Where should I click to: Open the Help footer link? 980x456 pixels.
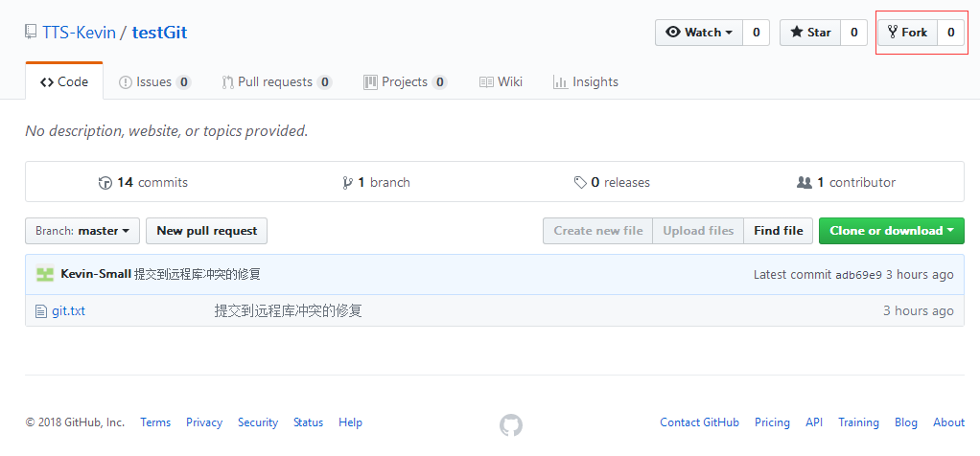[x=351, y=422]
